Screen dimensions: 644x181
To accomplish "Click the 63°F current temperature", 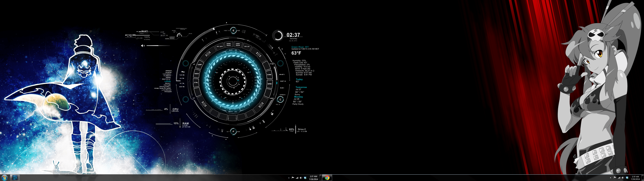I will (296, 53).
